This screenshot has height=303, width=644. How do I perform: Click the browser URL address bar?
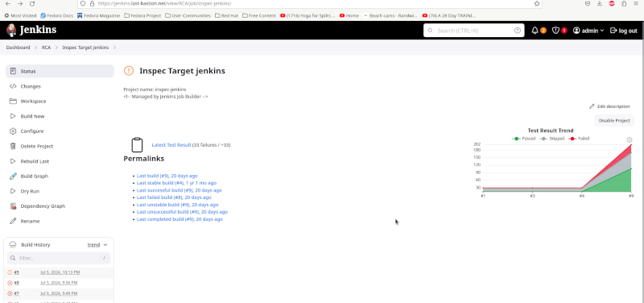coord(310,3)
